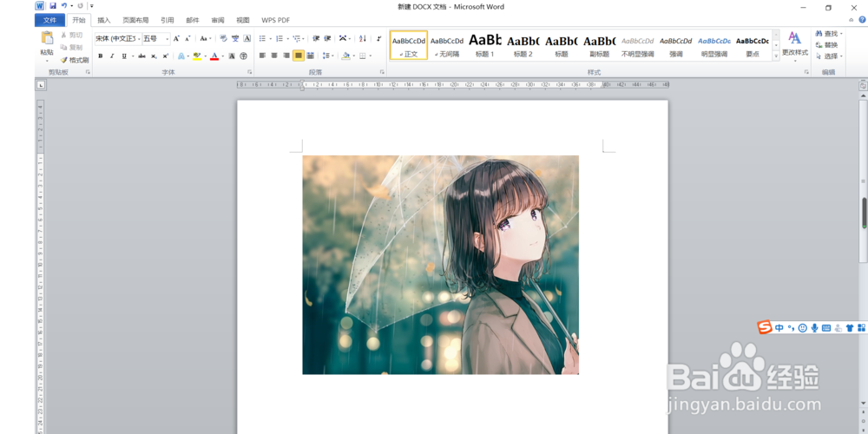Click the character border (A) icon

[247, 39]
